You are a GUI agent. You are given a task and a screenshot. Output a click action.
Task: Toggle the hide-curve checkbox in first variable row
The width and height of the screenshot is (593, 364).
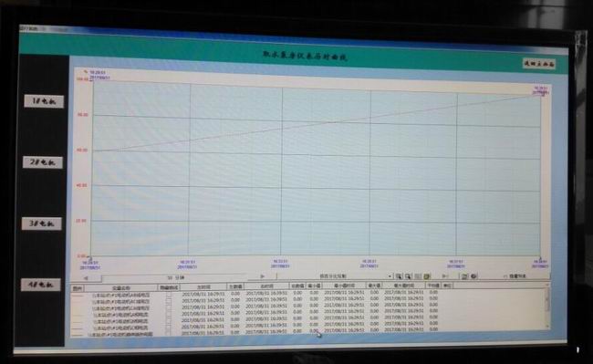click(x=169, y=294)
